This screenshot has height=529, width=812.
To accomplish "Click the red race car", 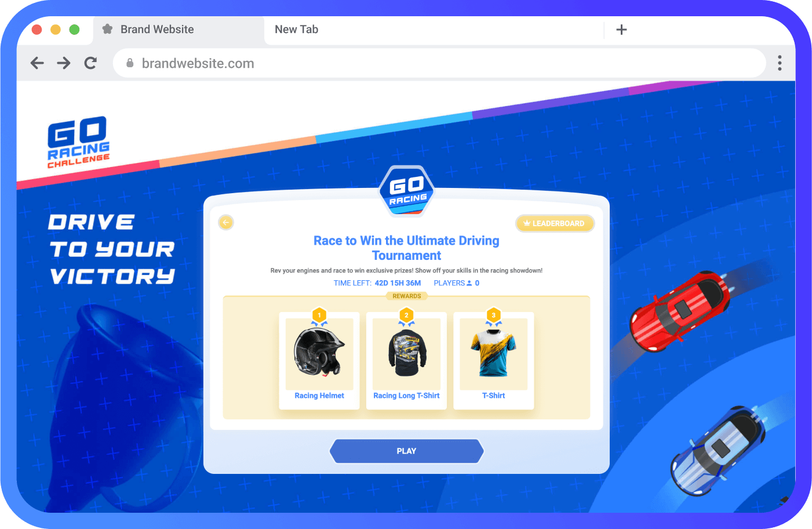I will [x=680, y=311].
